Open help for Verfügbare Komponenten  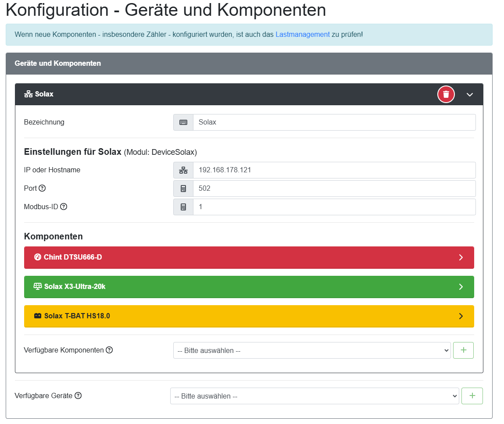coord(109,350)
